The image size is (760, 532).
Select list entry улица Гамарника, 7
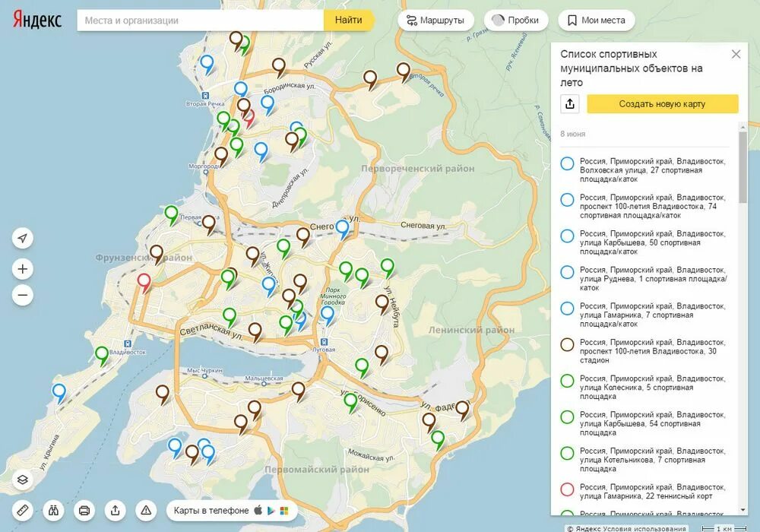644,315
